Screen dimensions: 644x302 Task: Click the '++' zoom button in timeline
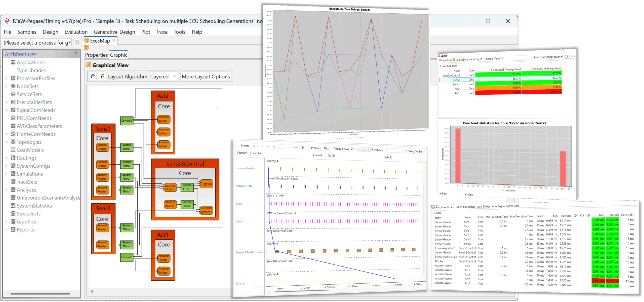[288, 147]
